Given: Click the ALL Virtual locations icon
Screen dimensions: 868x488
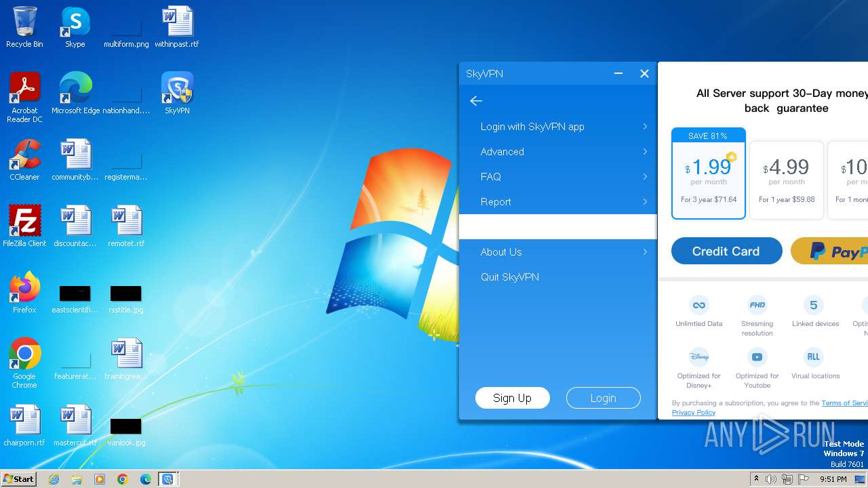Looking at the screenshot, I should pyautogui.click(x=813, y=357).
